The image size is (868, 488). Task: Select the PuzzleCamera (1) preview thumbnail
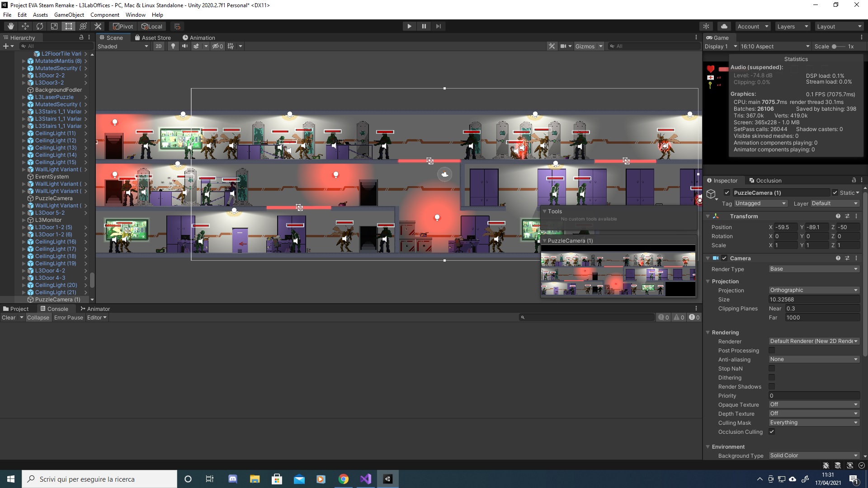pyautogui.click(x=618, y=271)
